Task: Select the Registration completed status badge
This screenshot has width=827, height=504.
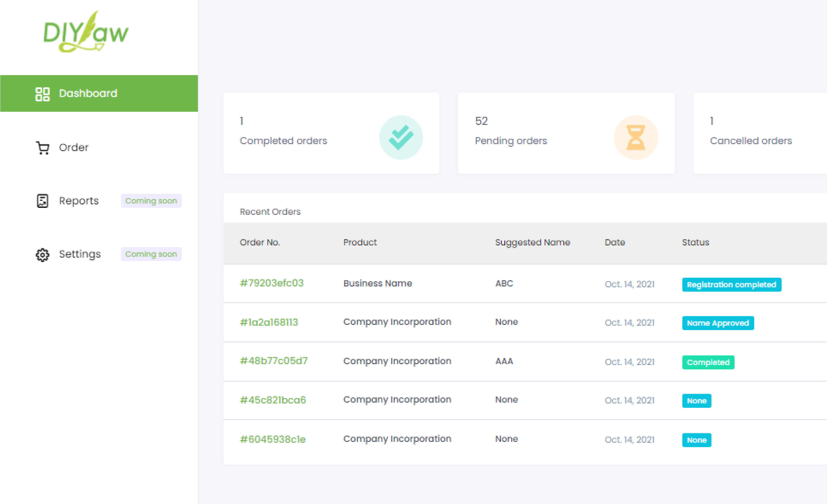Action: pos(732,284)
